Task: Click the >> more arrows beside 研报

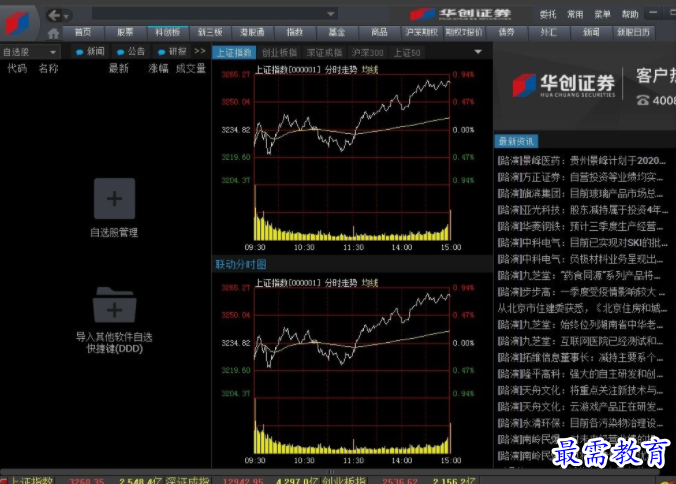Action: (200, 51)
